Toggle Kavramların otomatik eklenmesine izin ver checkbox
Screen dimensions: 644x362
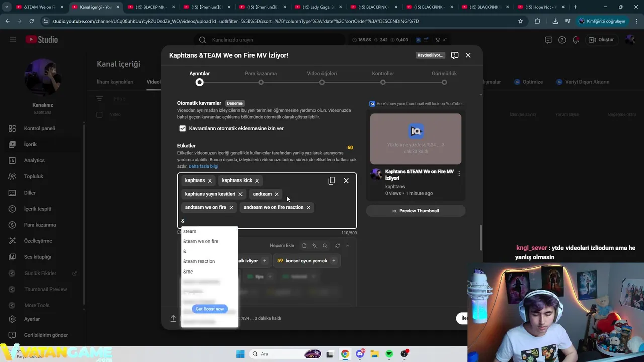182,128
